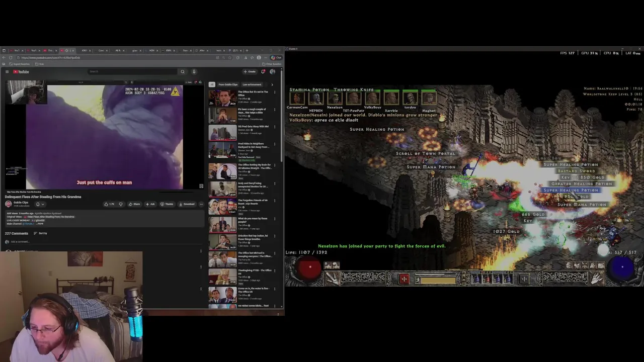
Task: Open YouTube notifications bell
Action: 263,72
